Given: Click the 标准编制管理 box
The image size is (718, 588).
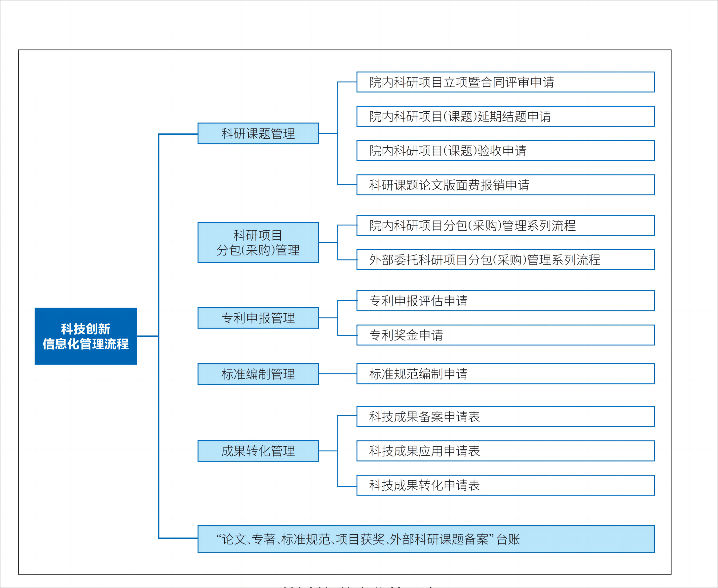Looking at the screenshot, I should 258,374.
